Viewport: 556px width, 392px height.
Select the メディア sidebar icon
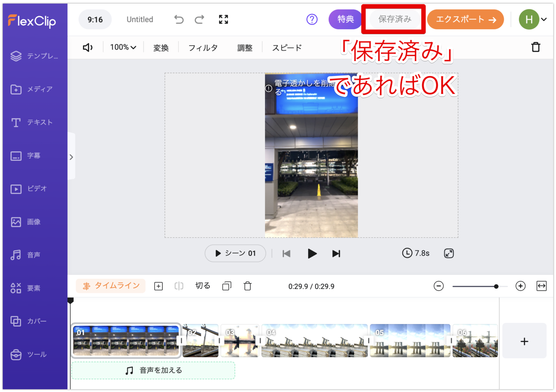(34, 89)
